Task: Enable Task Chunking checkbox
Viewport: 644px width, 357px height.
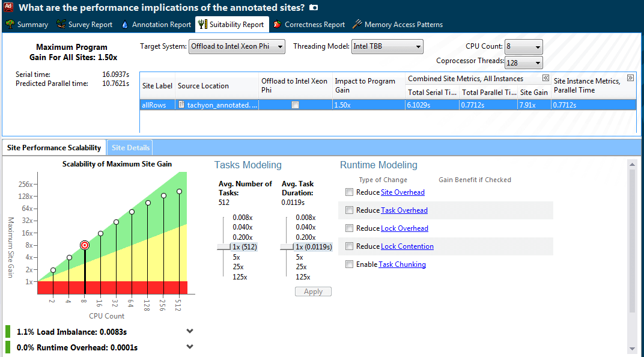Action: pos(349,264)
